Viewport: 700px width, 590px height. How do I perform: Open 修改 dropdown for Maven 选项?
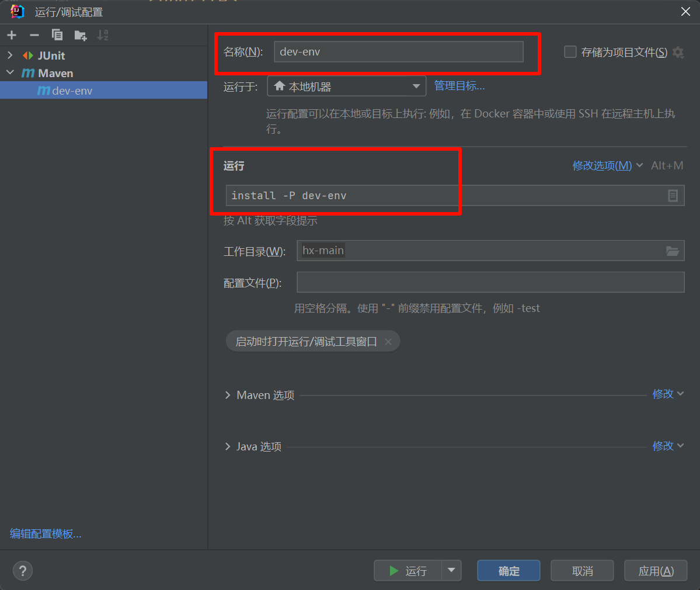click(668, 394)
